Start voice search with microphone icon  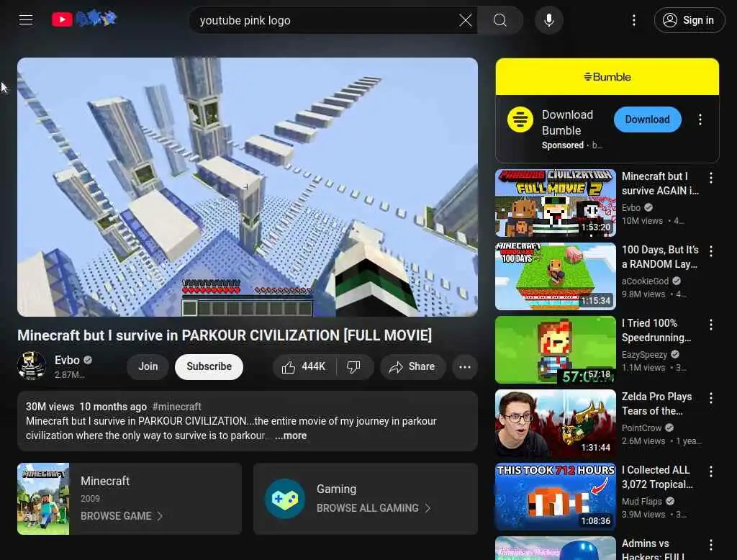pos(549,20)
